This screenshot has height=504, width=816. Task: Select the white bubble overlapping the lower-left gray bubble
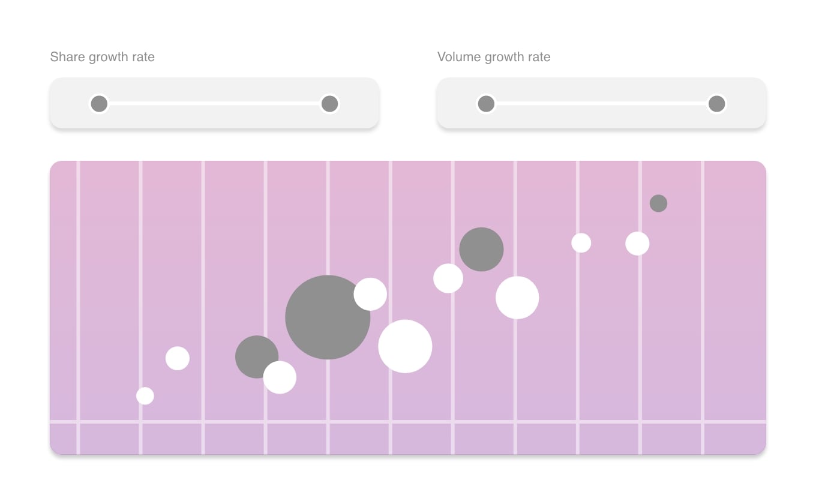point(280,377)
